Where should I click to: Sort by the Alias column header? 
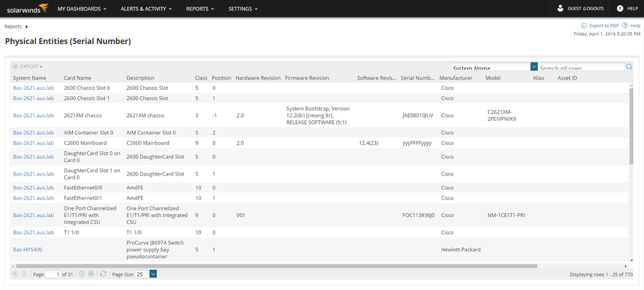click(x=538, y=78)
